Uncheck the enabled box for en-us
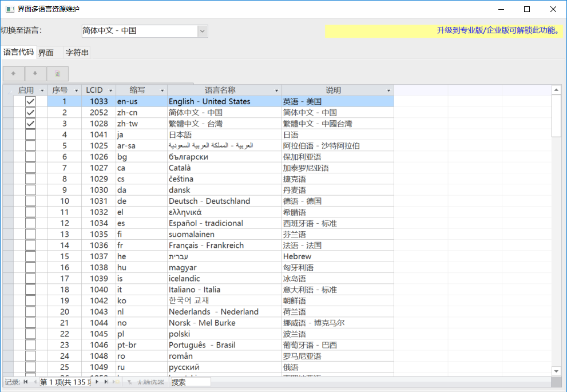The image size is (567, 392). pyautogui.click(x=30, y=101)
